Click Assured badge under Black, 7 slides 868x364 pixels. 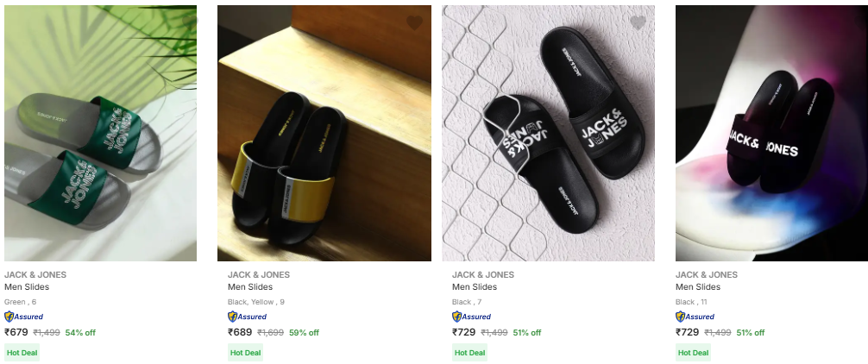[472, 317]
